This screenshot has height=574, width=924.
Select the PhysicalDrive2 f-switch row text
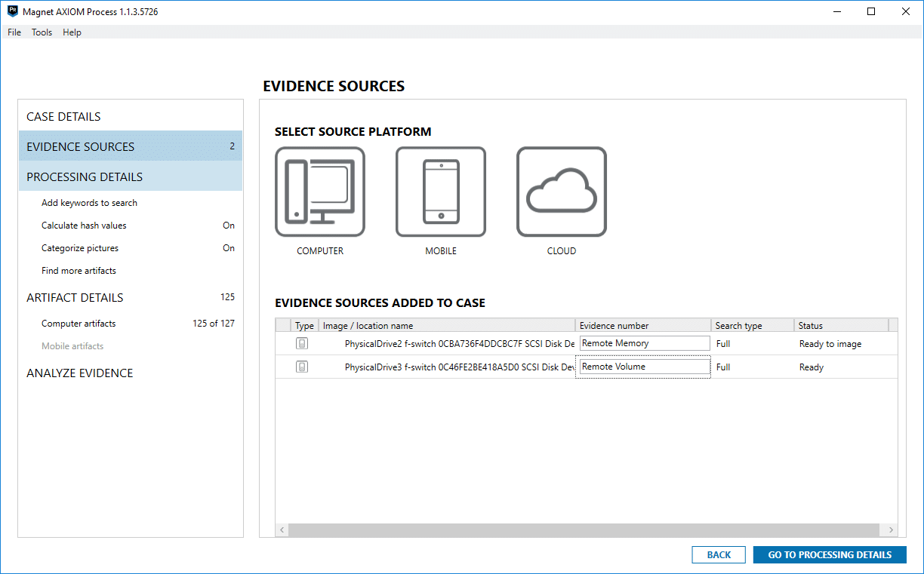tap(460, 344)
